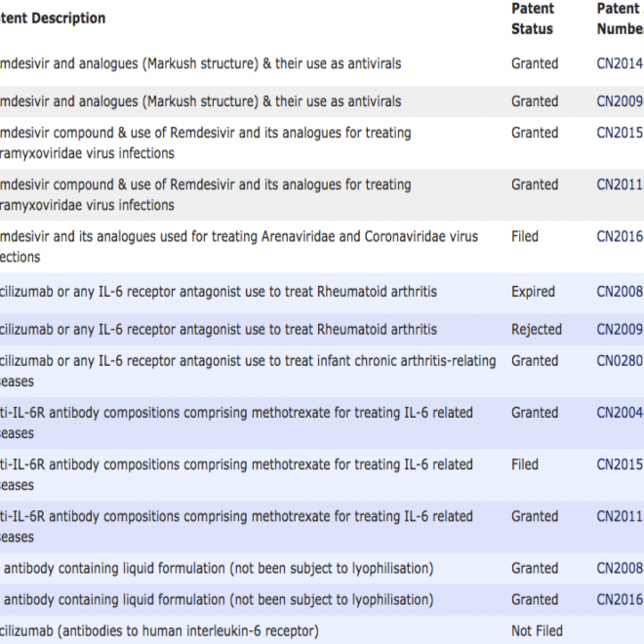Open CN2015 link in Filed methotrexate row
644x644 pixels.
coord(621,464)
